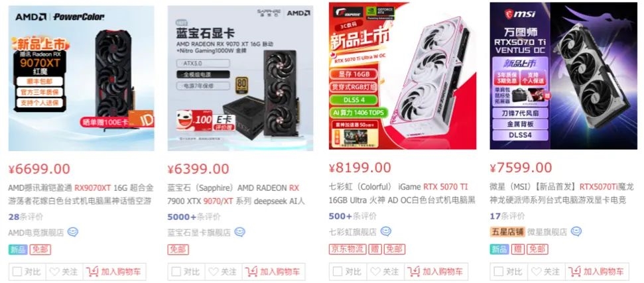644x283 pixels.
Task: Follow the Sapphire 9070 XT product
Action: (223, 272)
